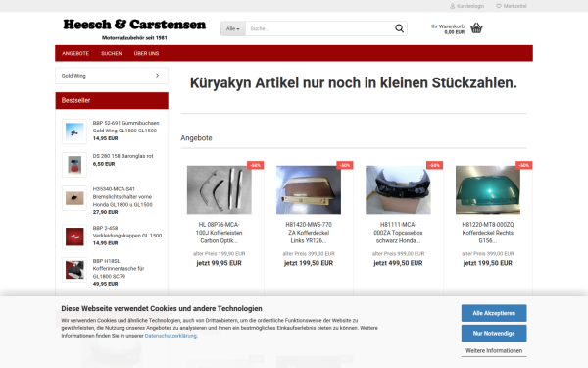Open H81420-MW5-770 ZA Kofferdeckel Links title
Image resolution: width=588 pixels, height=368 pixels.
309,233
